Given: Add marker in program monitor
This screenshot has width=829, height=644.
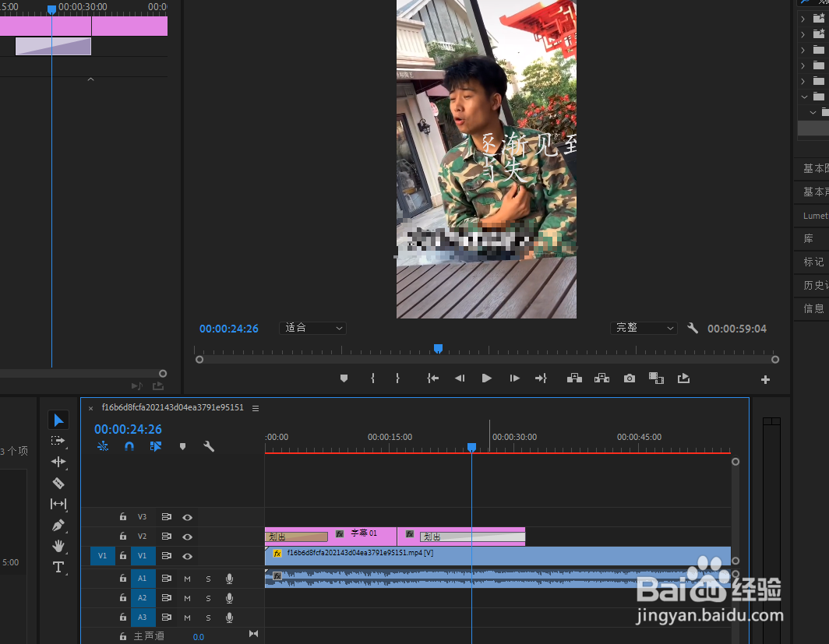Looking at the screenshot, I should tap(344, 378).
